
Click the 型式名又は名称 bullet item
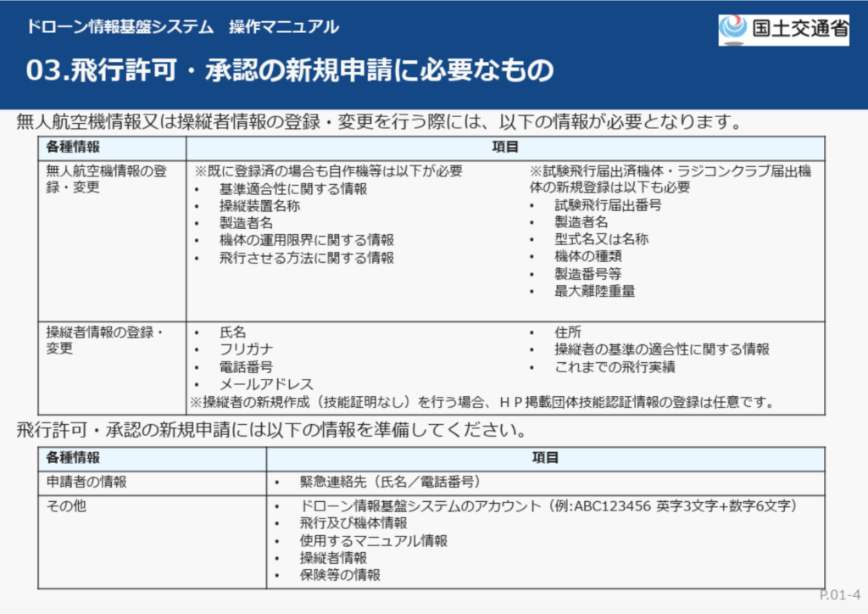pyautogui.click(x=601, y=239)
